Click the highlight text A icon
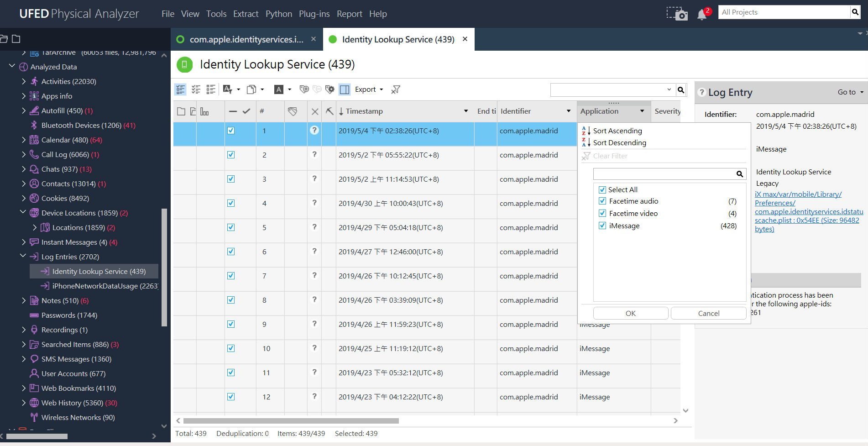This screenshot has height=446, width=868. (x=279, y=89)
